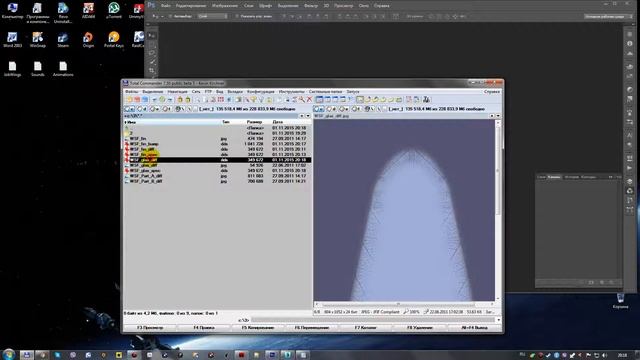Open Конфигурация menu in Total Commander
640x360 pixels.
261,92
